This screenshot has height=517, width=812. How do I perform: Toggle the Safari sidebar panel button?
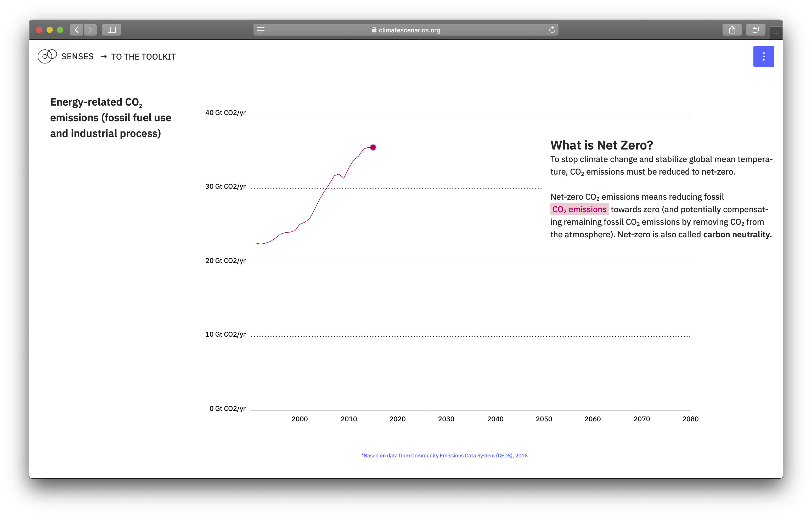(112, 30)
